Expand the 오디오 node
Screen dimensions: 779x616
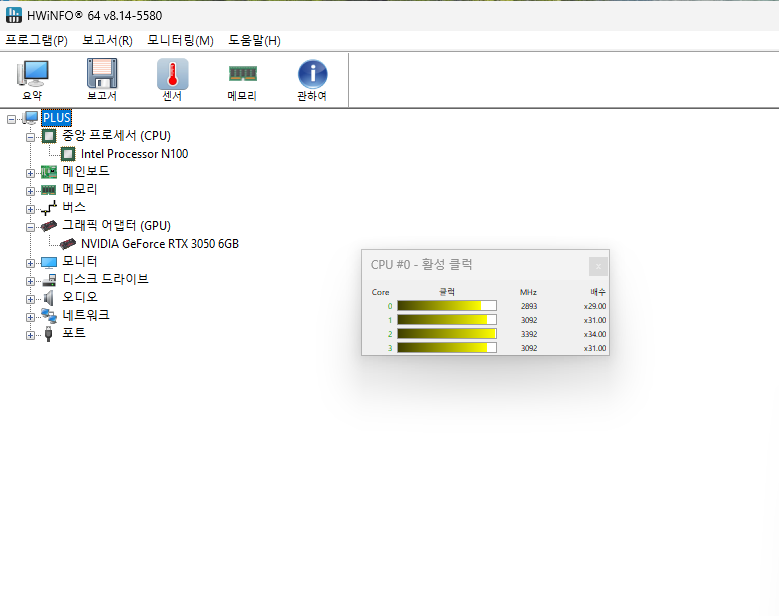click(30, 299)
